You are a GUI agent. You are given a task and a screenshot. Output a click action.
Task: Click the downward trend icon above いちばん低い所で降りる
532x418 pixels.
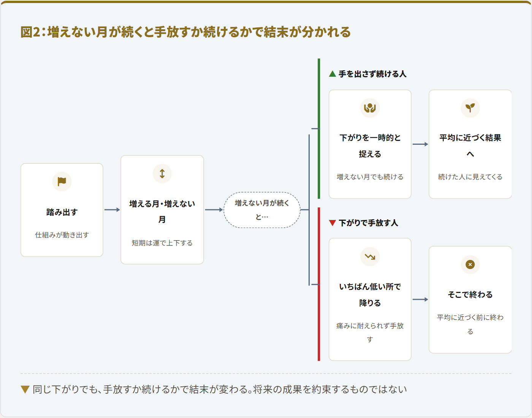pyautogui.click(x=370, y=257)
